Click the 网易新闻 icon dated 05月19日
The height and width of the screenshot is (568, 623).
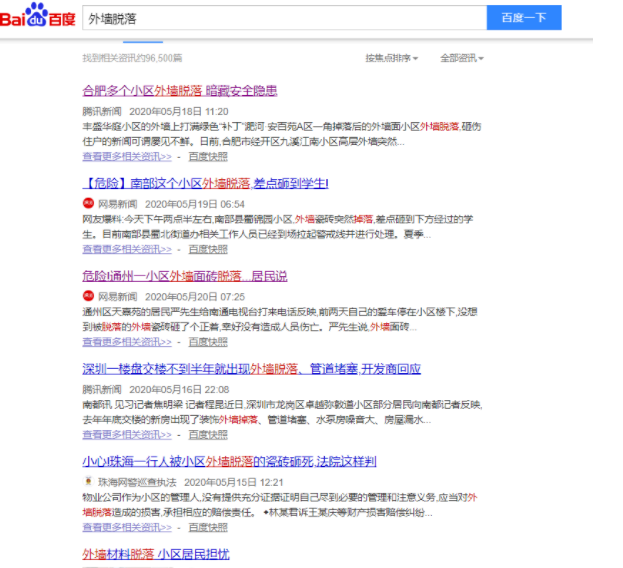pyautogui.click(x=88, y=203)
